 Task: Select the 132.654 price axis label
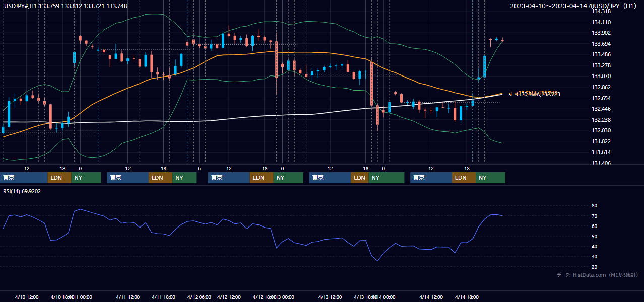click(x=602, y=98)
